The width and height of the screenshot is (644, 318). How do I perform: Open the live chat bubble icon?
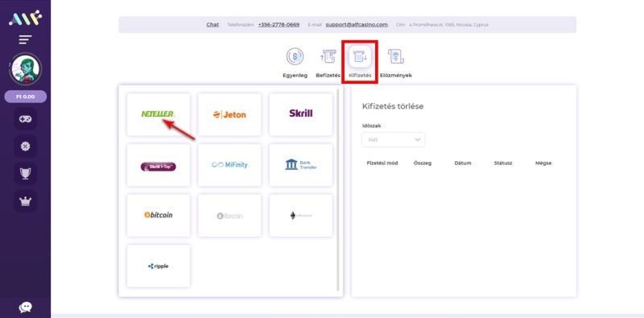pos(26,307)
